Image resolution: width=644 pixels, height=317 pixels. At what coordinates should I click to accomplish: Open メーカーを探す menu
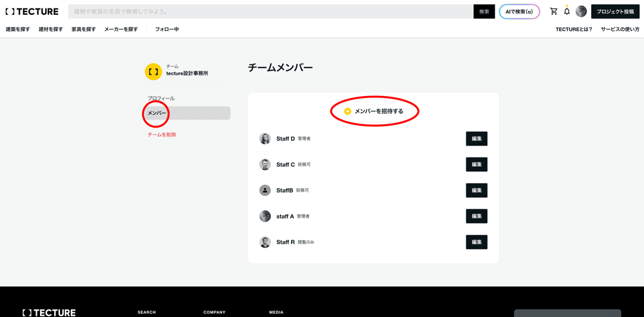coord(121,30)
